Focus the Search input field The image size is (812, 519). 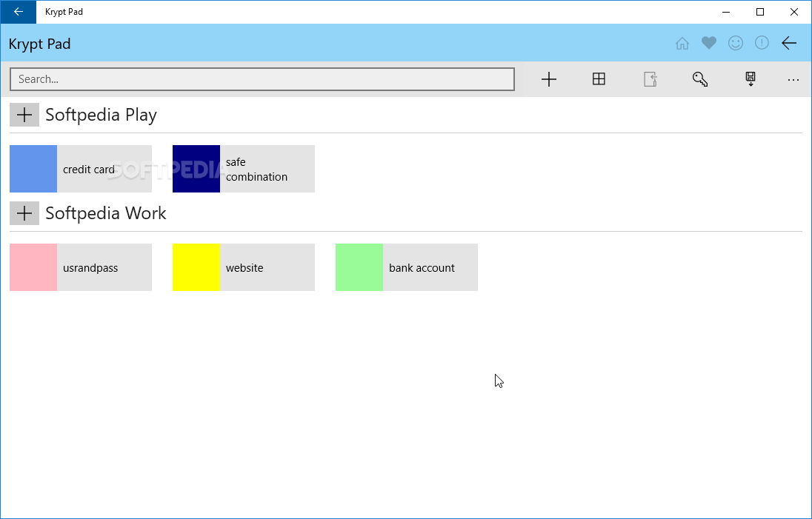click(x=262, y=79)
